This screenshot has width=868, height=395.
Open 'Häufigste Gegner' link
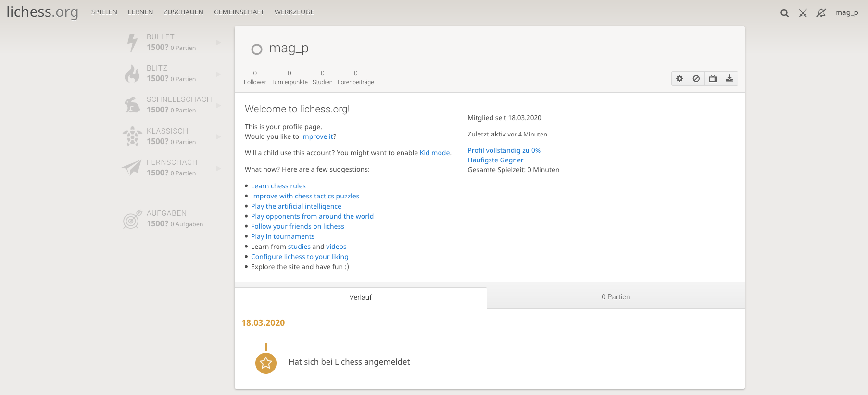tap(495, 160)
